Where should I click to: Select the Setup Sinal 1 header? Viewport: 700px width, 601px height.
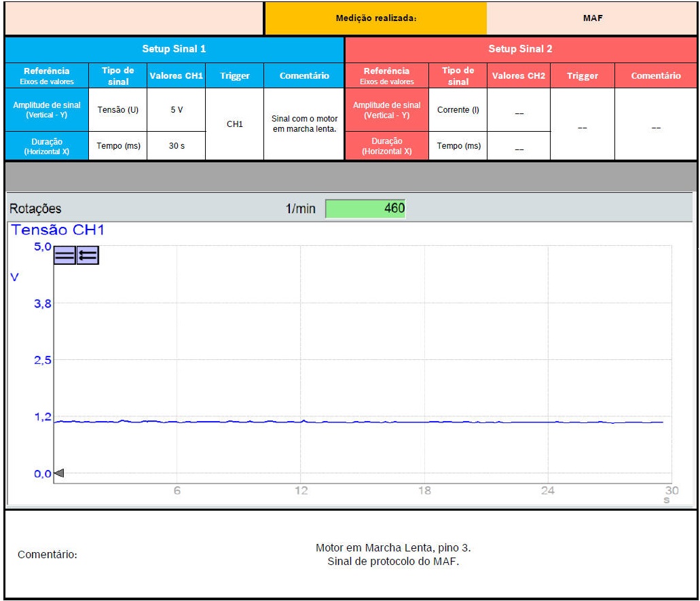(174, 49)
